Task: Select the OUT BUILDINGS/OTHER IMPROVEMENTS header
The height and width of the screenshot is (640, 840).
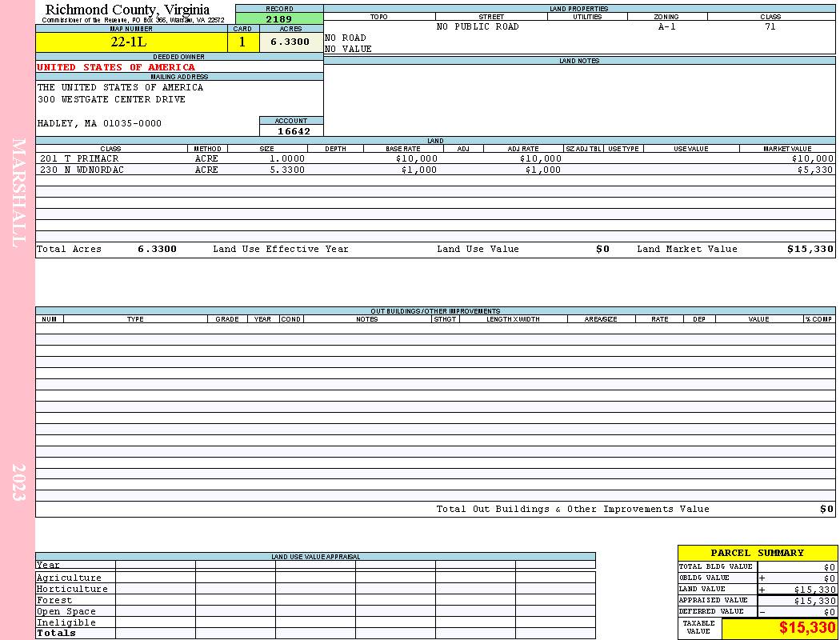Action: click(435, 311)
